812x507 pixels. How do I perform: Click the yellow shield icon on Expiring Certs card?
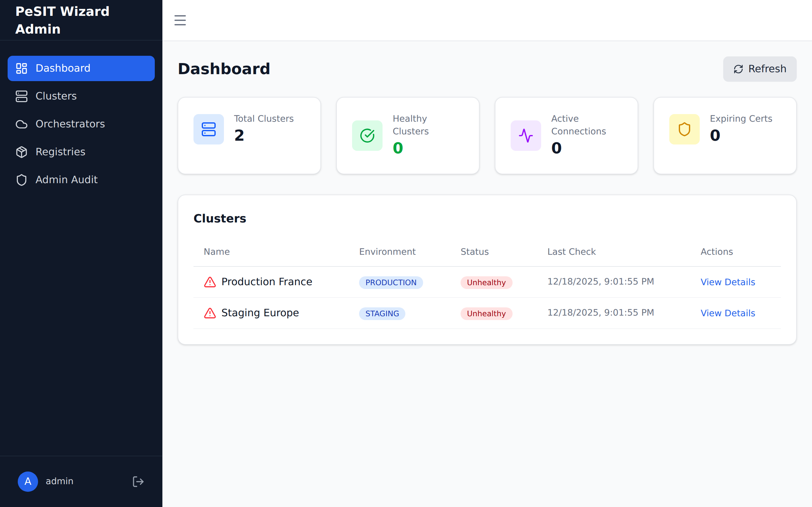click(x=684, y=129)
